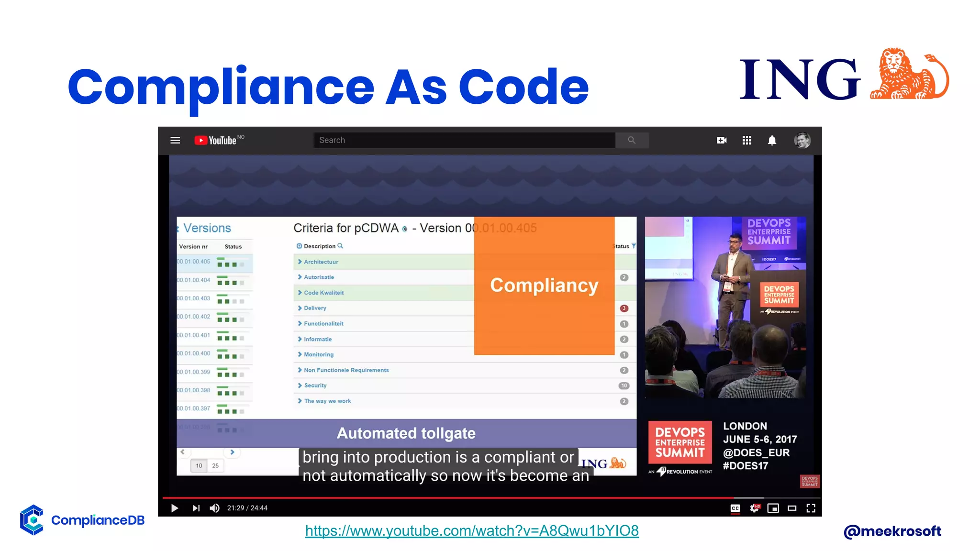Click the Description search magnifier icon
The height and width of the screenshot is (551, 980).
(x=340, y=246)
